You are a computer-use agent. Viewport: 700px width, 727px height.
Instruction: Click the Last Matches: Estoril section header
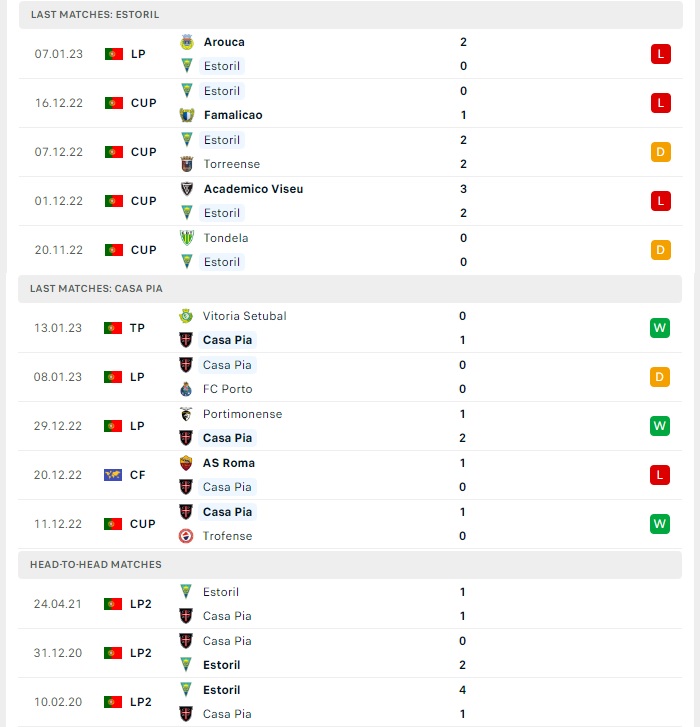pyautogui.click(x=350, y=14)
